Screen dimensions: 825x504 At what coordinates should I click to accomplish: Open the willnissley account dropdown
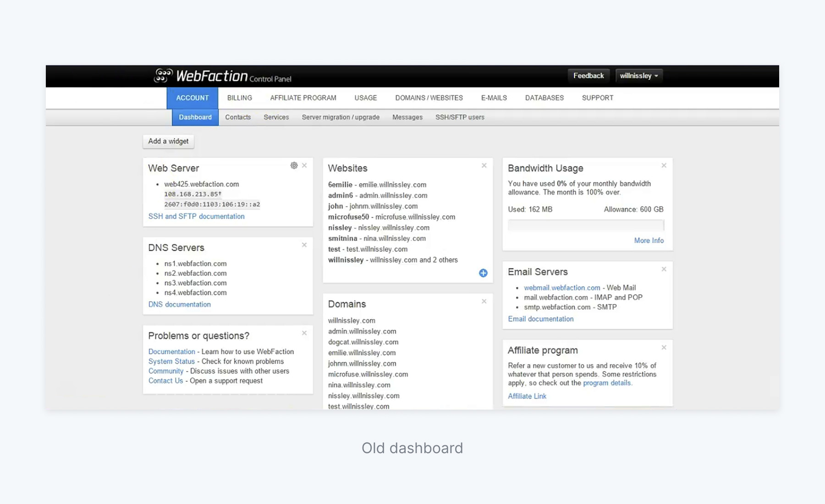click(x=639, y=76)
